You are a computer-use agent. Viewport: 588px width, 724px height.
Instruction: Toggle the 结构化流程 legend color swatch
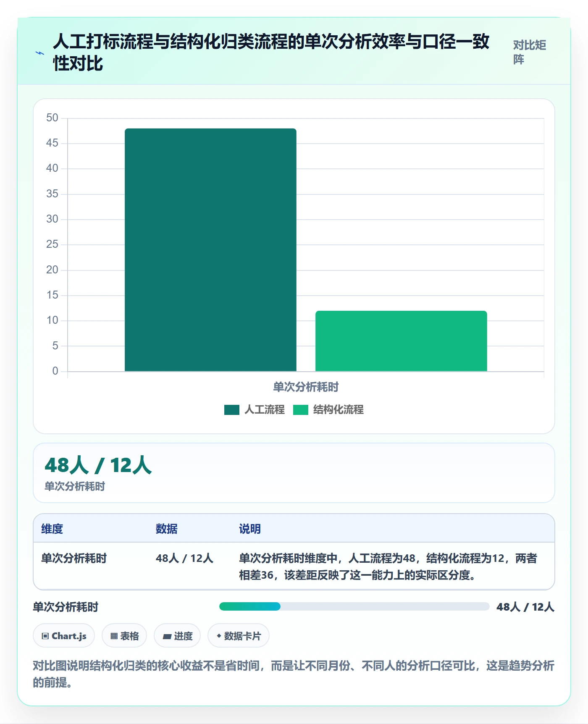pyautogui.click(x=300, y=409)
